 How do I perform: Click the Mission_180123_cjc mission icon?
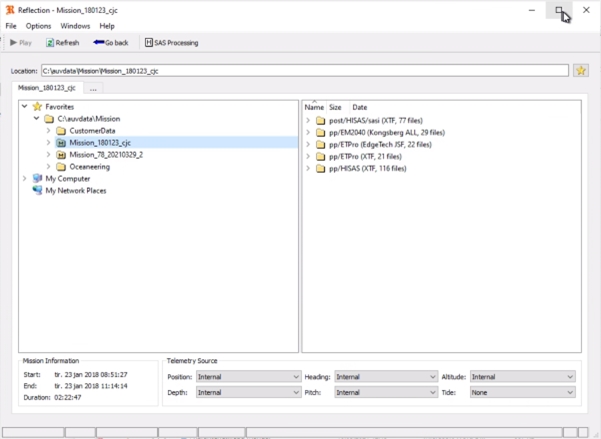coord(61,143)
